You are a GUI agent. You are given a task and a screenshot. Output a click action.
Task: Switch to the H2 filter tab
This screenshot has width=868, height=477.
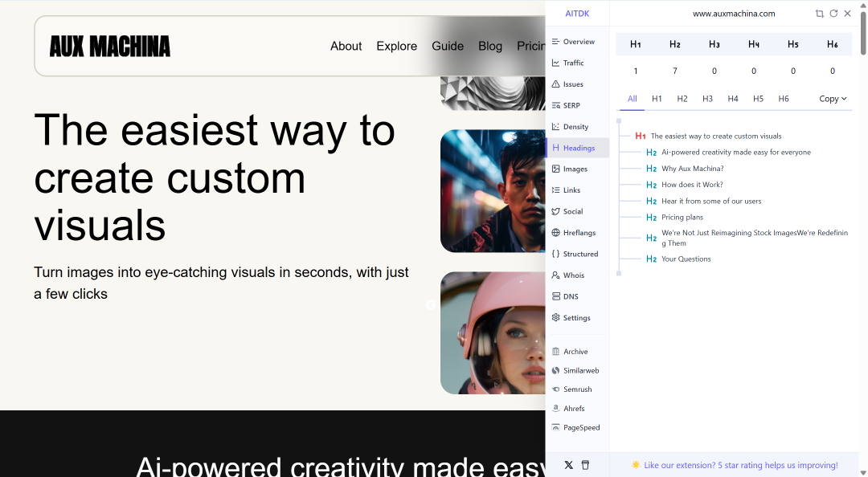tap(682, 99)
